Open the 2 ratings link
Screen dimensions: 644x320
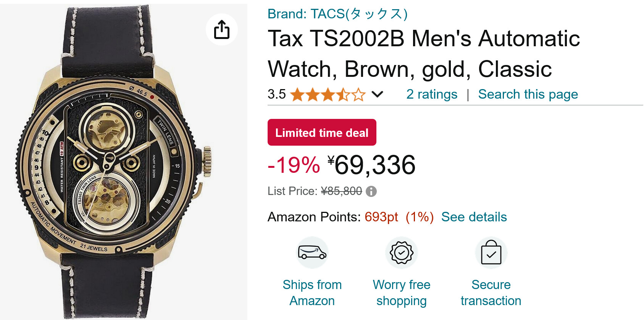coord(432,94)
